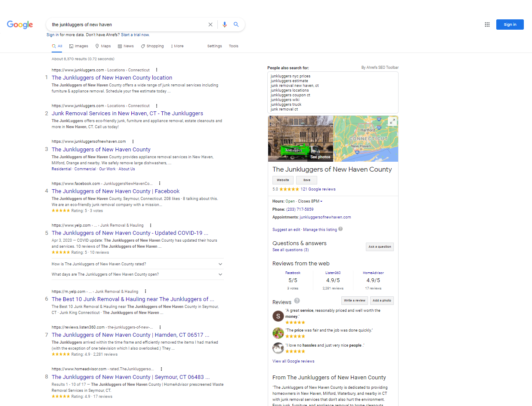Open Facebook 5/5 web review

pyautogui.click(x=293, y=273)
